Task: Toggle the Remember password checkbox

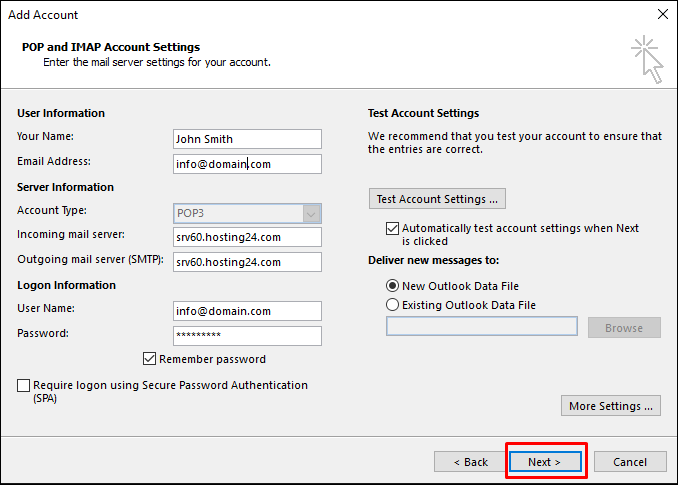Action: (x=150, y=359)
